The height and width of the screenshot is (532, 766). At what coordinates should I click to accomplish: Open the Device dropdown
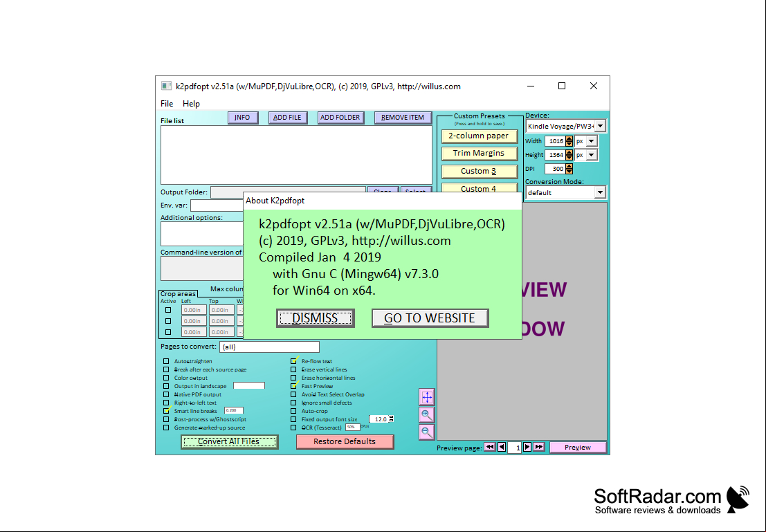coord(601,126)
